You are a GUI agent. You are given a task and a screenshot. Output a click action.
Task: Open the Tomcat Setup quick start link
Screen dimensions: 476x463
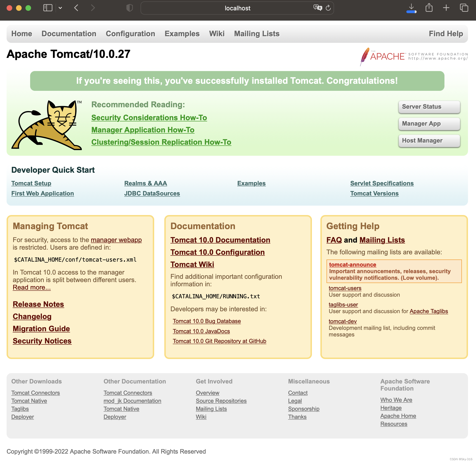[31, 183]
